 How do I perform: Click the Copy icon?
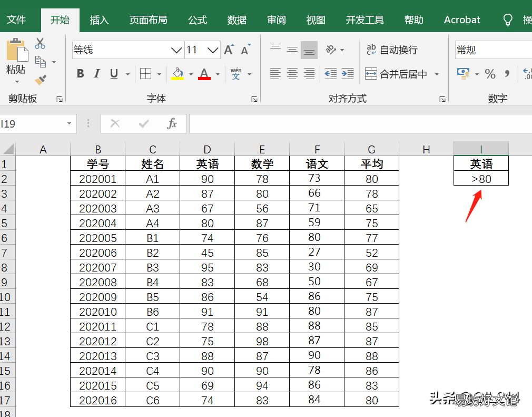click(41, 62)
